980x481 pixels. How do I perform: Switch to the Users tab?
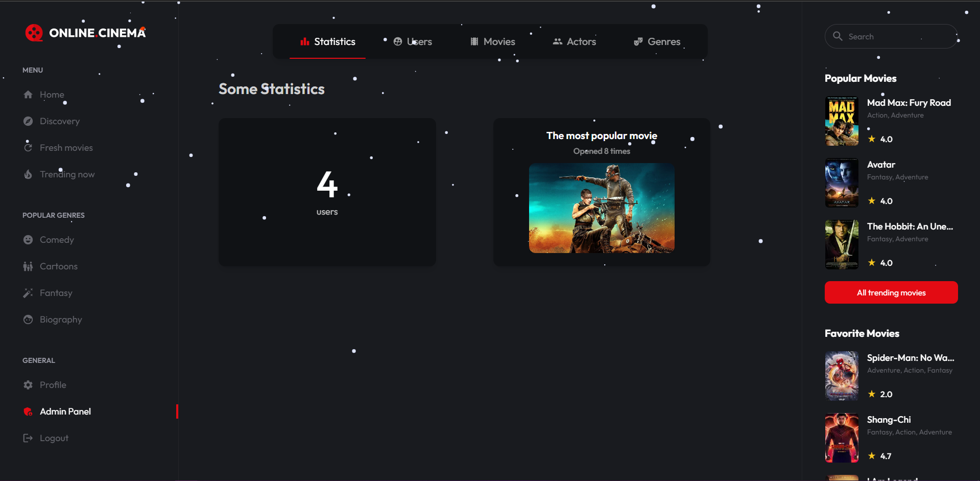tap(413, 41)
